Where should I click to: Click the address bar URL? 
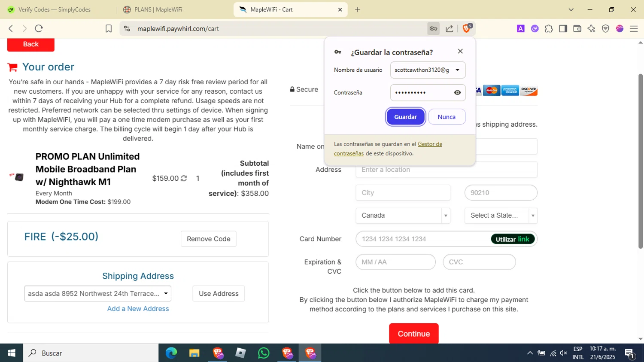tap(178, 28)
